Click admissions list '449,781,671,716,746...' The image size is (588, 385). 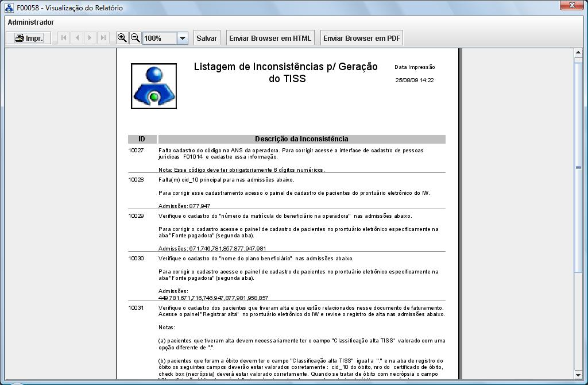coord(213,298)
